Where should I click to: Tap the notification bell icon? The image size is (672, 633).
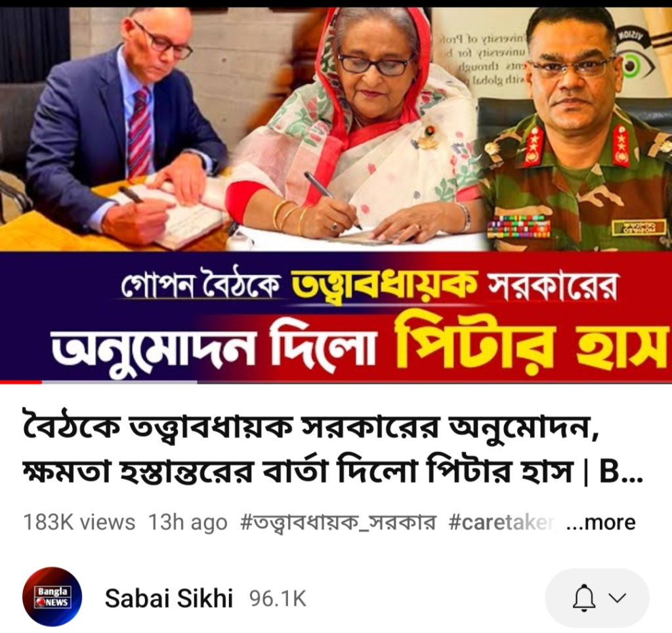point(584,598)
